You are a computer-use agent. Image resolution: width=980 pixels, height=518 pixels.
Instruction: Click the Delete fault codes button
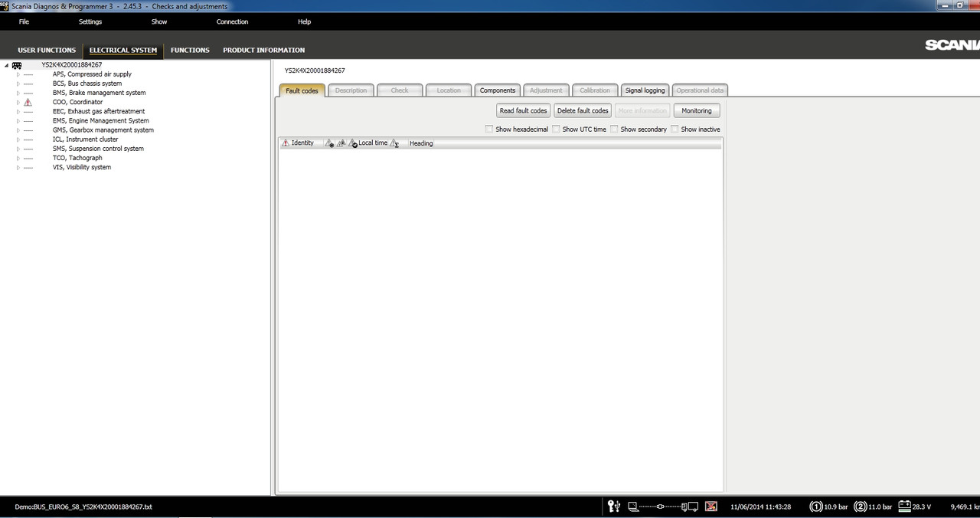(583, 110)
